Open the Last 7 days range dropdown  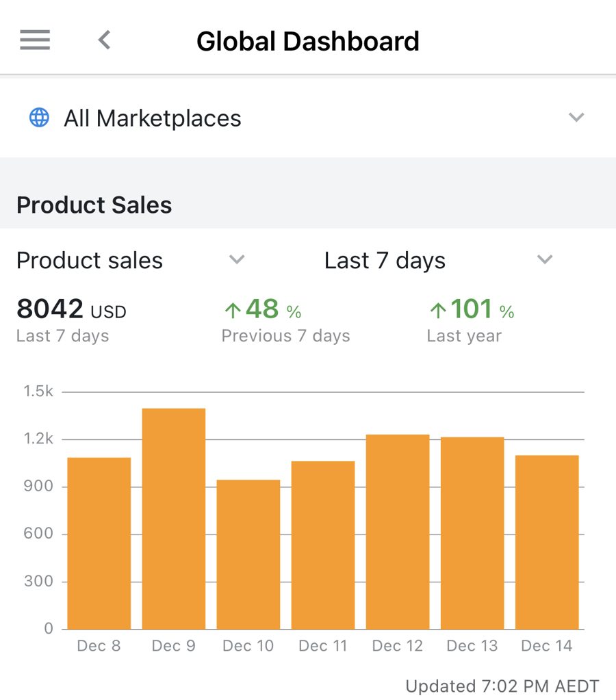439,260
